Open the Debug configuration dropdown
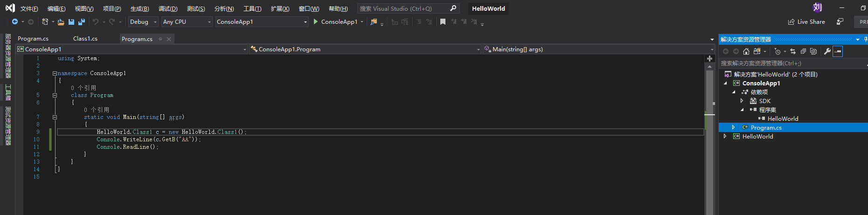The width and height of the screenshot is (868, 215). (143, 22)
